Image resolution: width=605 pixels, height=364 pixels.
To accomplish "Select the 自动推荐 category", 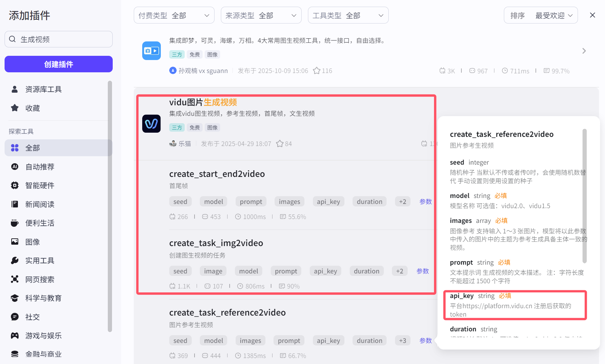I will [x=39, y=167].
